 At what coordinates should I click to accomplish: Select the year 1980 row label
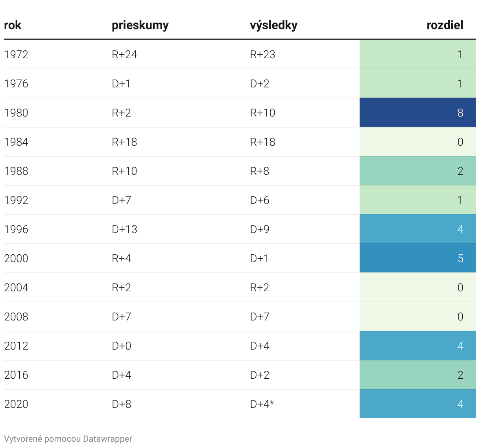point(16,113)
